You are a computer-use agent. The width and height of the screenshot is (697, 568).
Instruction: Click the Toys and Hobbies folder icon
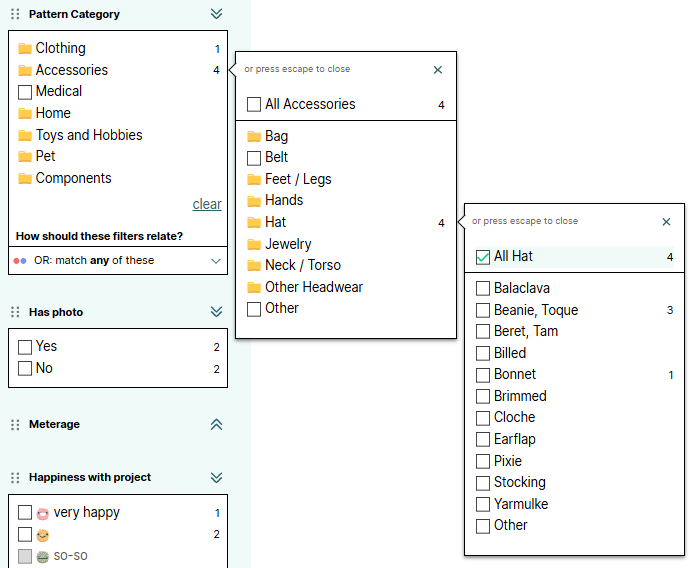tap(25, 135)
